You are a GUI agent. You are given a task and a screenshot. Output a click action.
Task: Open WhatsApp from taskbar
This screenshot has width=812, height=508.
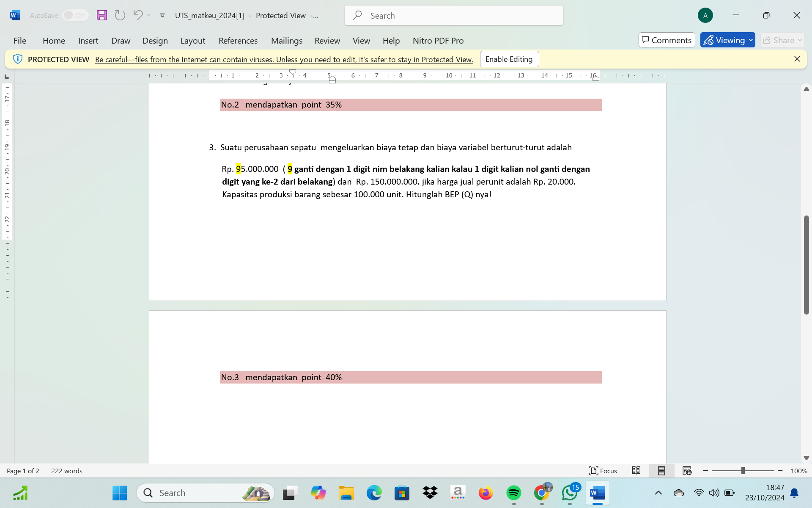tap(570, 493)
